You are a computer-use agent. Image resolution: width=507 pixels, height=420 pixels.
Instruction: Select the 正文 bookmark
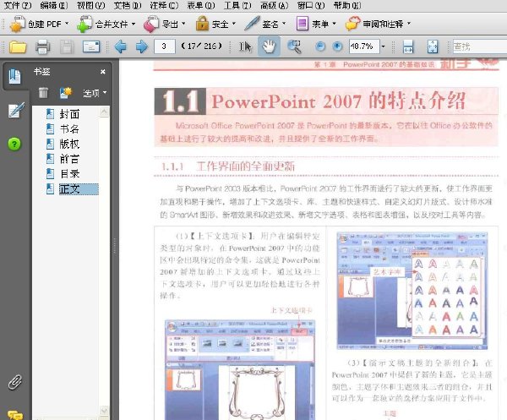click(79, 189)
